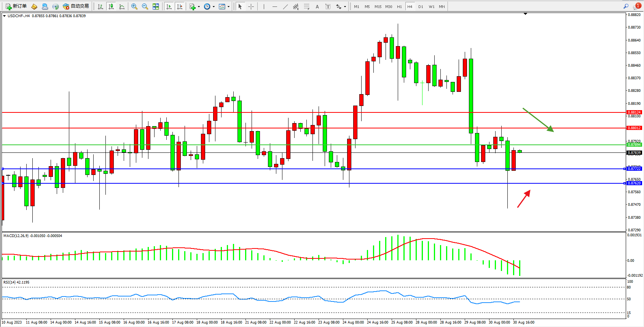Click the chart shift triangle marker
This screenshot has height=327, width=644.
[525, 14]
